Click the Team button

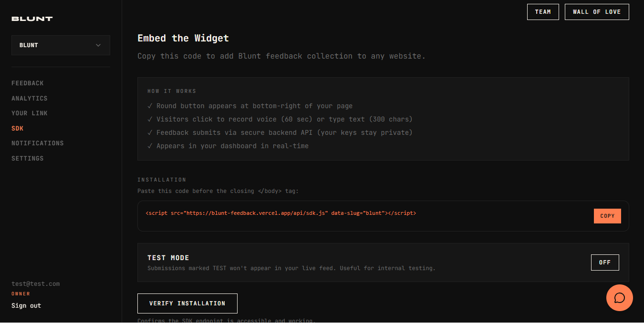pos(543,12)
